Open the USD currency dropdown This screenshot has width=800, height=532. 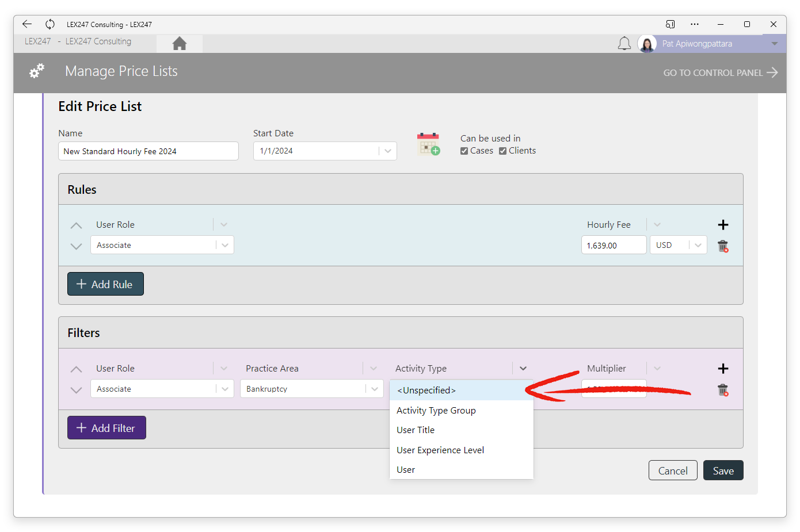point(698,245)
